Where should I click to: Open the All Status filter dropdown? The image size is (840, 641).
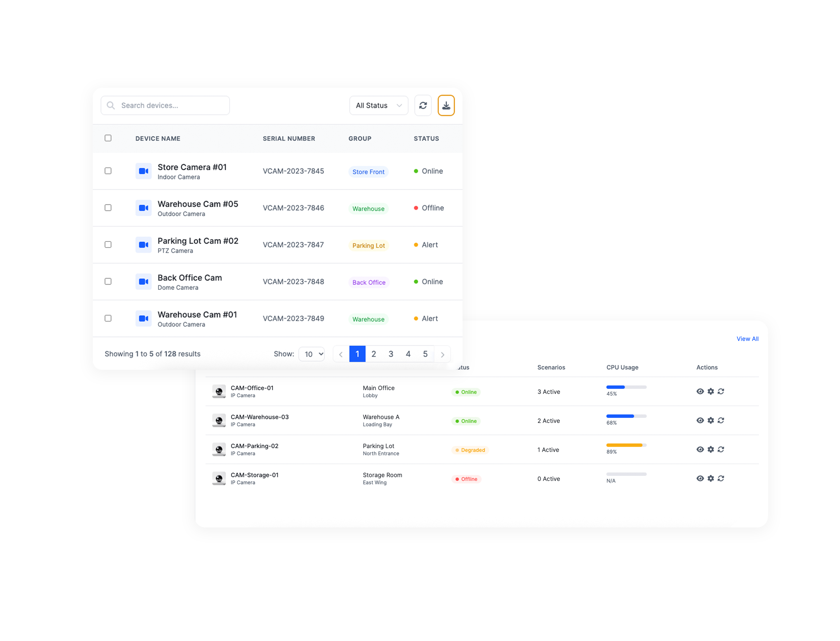[x=378, y=105]
